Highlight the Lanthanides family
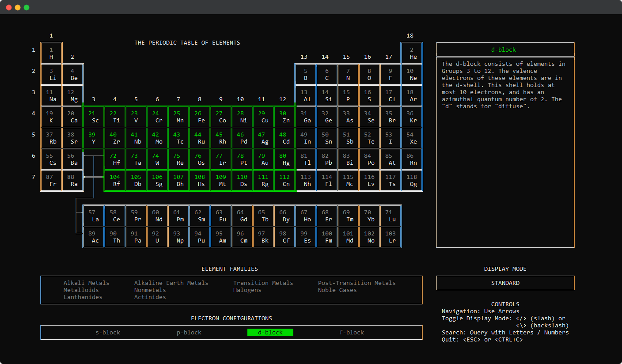The image size is (622, 364). coord(83,297)
